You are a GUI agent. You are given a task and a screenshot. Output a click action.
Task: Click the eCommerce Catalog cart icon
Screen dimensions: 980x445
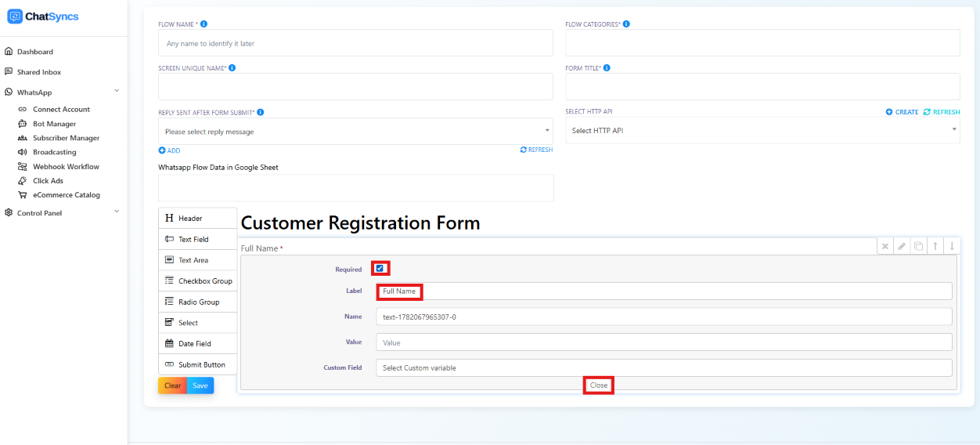(23, 195)
